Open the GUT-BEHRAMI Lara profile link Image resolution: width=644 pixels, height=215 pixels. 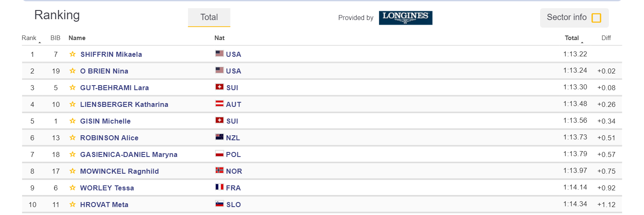[x=114, y=88]
